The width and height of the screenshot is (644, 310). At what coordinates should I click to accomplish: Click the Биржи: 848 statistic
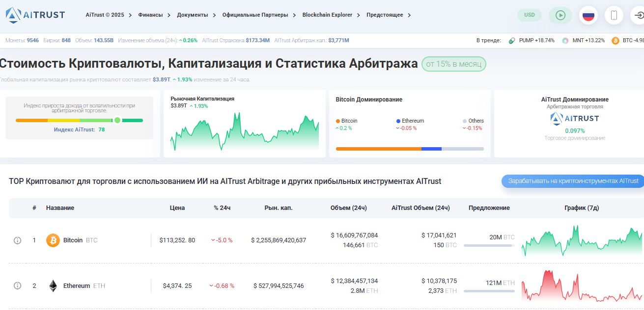57,40
